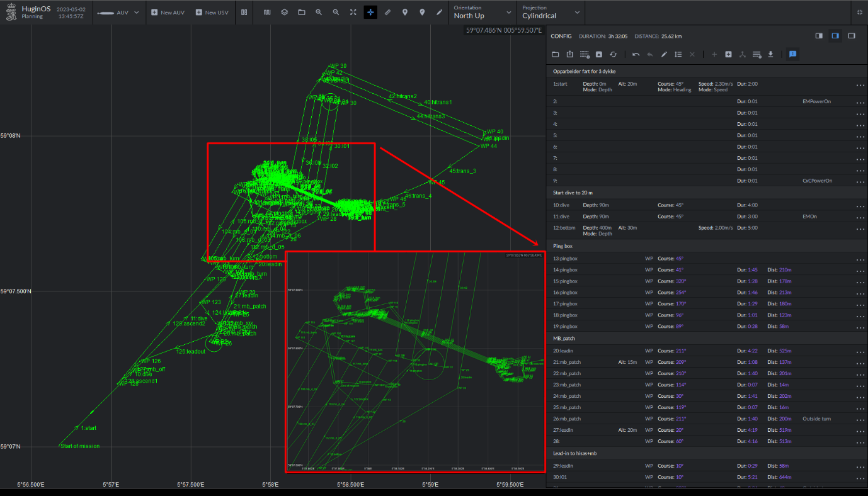Screen dimensions: 868x496
Task: Open options menu for row 27:leadin
Action: click(860, 430)
